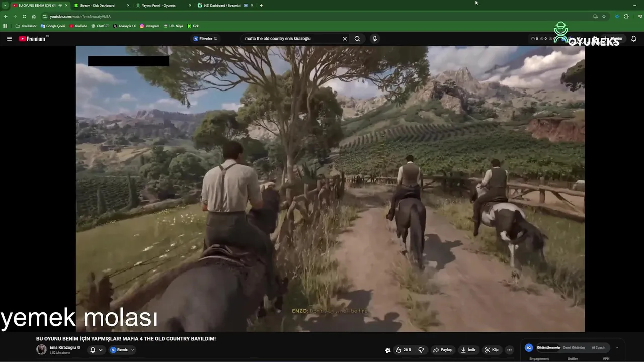Go back with browser back arrow
644x362 pixels.
pos(6,16)
